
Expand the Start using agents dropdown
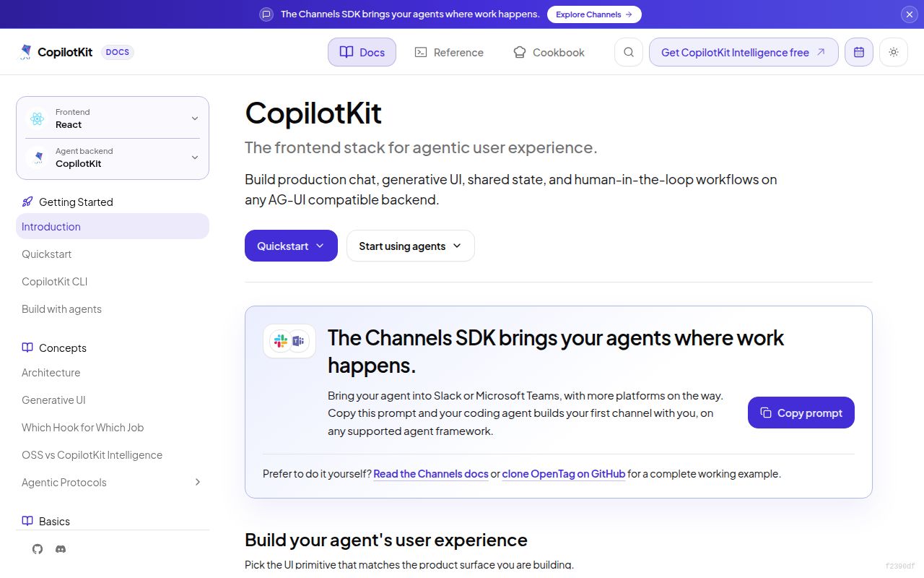(x=410, y=246)
